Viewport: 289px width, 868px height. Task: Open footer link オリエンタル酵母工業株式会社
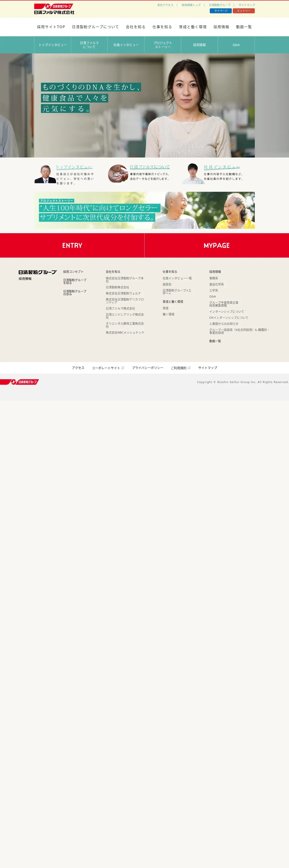tap(125, 325)
